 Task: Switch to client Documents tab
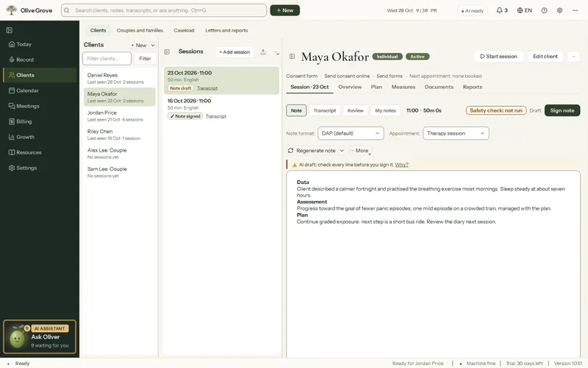pyautogui.click(x=439, y=87)
